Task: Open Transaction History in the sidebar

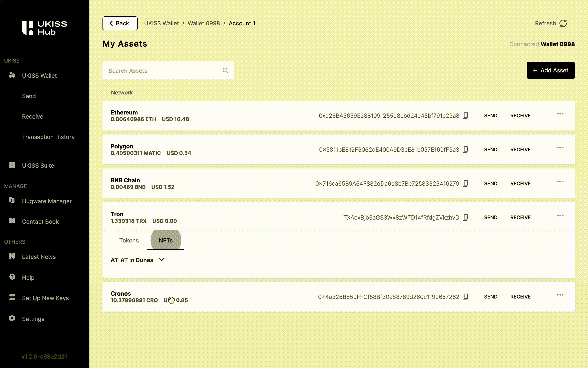Action: pos(48,137)
